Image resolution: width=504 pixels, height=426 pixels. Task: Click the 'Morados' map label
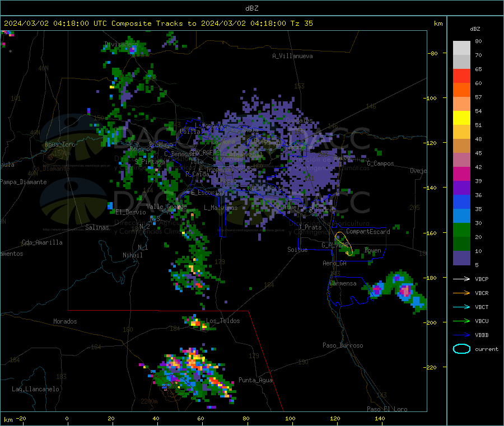(x=65, y=321)
